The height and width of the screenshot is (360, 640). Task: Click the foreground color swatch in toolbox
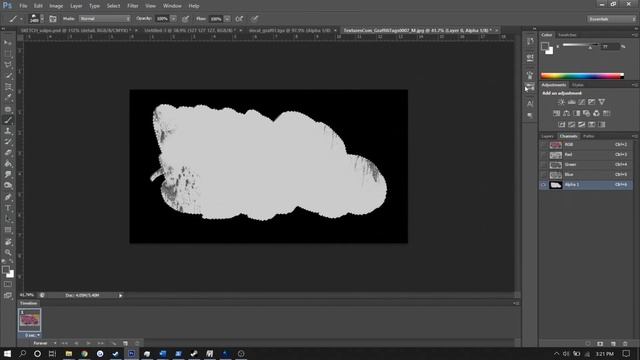[6, 270]
